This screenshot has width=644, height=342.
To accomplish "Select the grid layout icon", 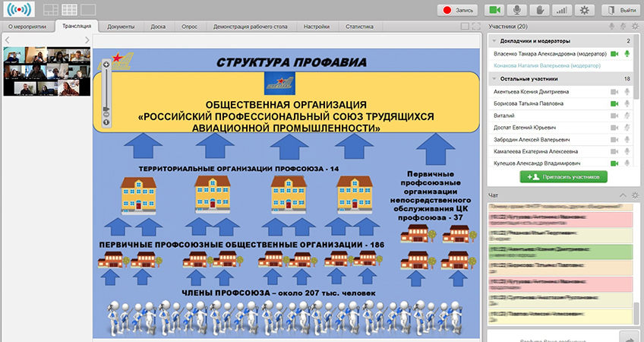I will [69, 10].
